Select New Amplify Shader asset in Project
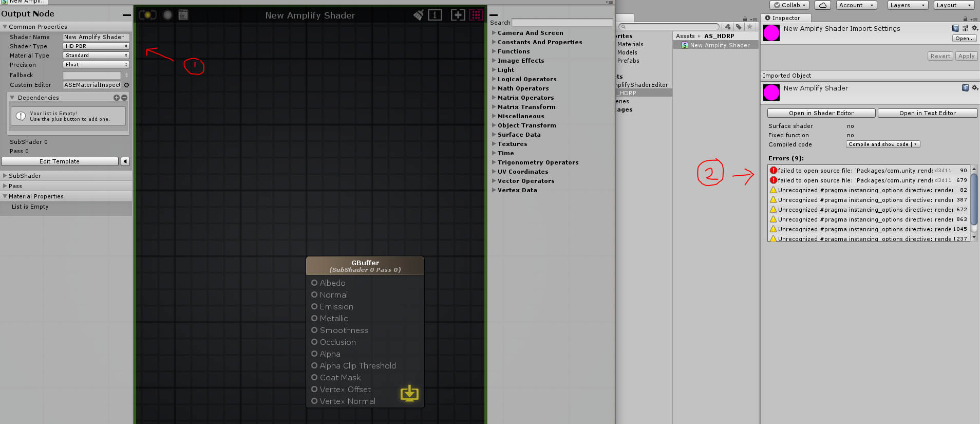Viewport: 980px width, 424px height. (715, 45)
